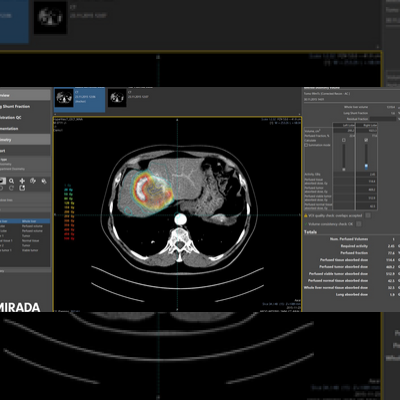400x400 pixels.
Task: Click the yellow VOI quality warning icon
Action: pyautogui.click(x=306, y=216)
